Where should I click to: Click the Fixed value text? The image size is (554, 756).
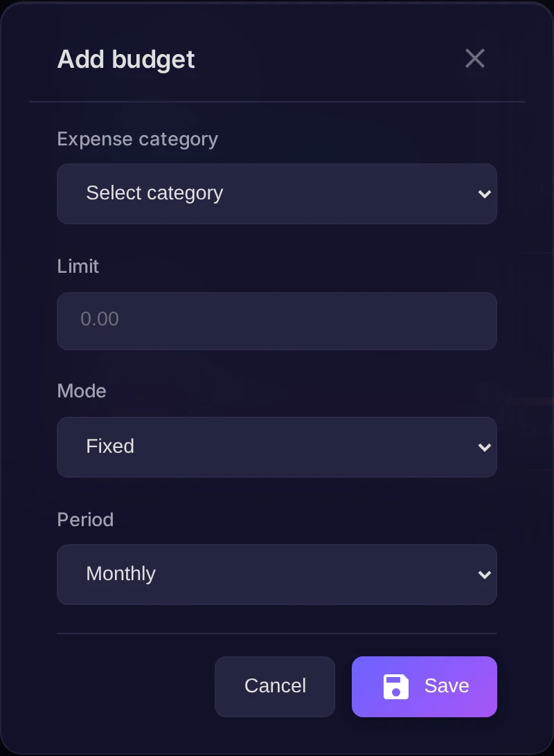pyautogui.click(x=110, y=446)
